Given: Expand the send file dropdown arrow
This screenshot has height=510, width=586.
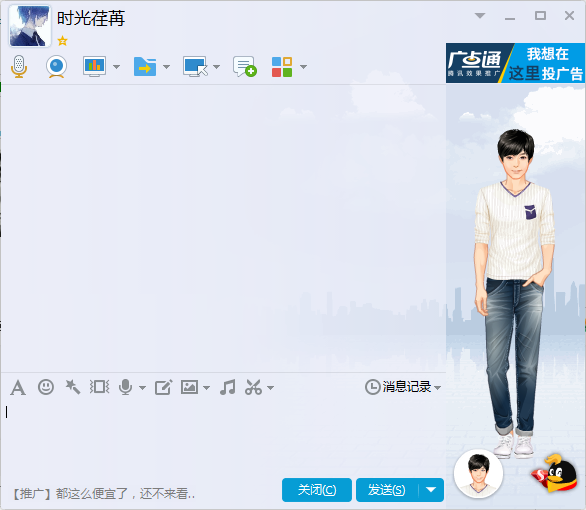Looking at the screenshot, I should point(166,67).
